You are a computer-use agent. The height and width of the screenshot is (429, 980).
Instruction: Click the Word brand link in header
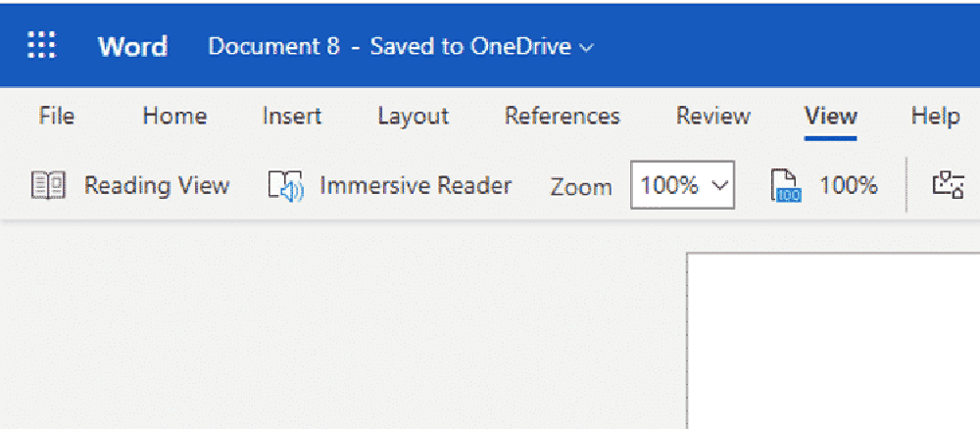tap(132, 46)
